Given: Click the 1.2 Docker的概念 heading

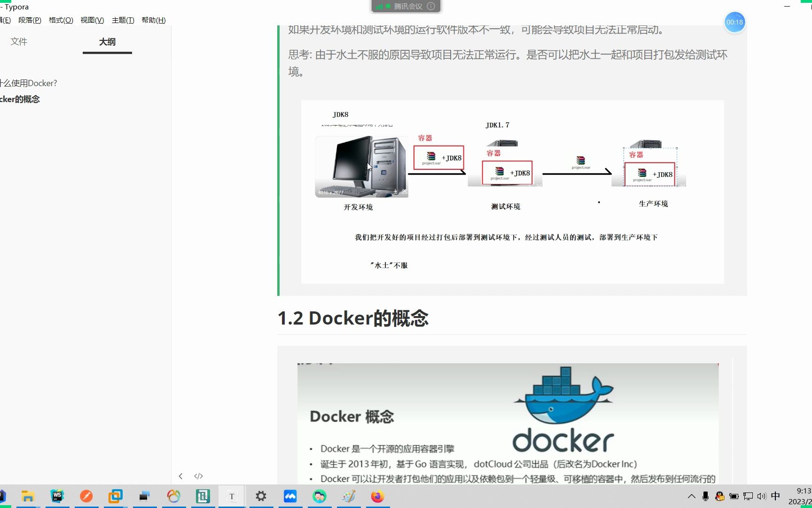Looking at the screenshot, I should tap(353, 318).
